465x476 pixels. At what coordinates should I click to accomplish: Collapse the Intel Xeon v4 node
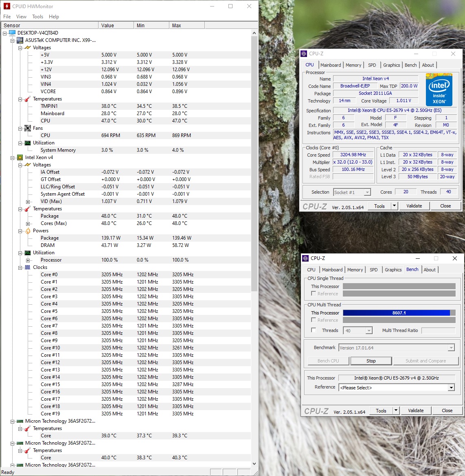point(13,158)
